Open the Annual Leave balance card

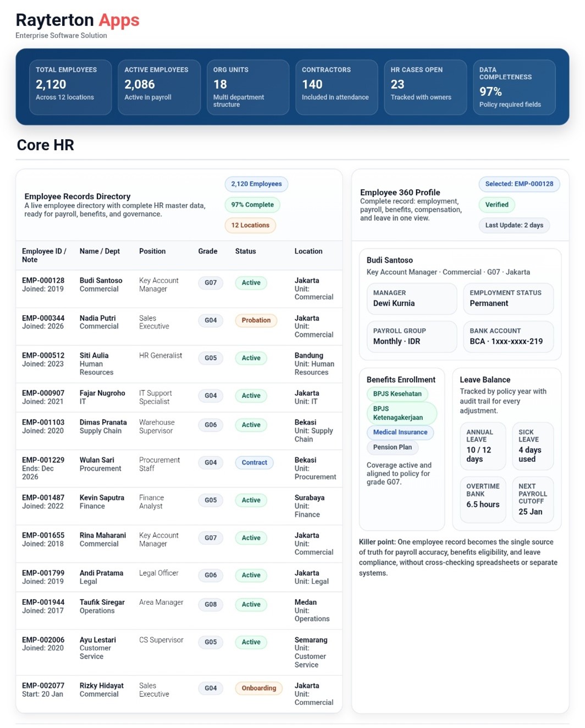[x=482, y=446]
